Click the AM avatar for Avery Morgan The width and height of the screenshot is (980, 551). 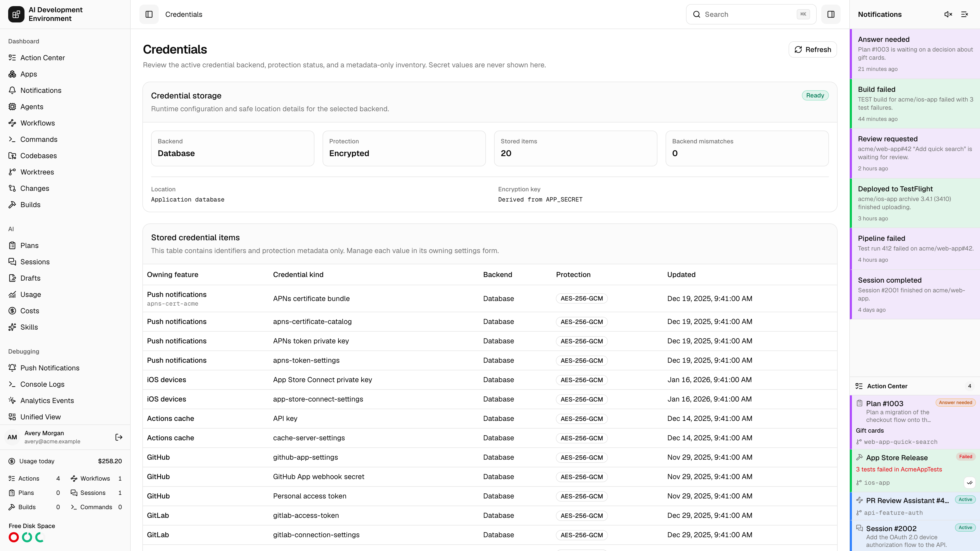coord(12,437)
